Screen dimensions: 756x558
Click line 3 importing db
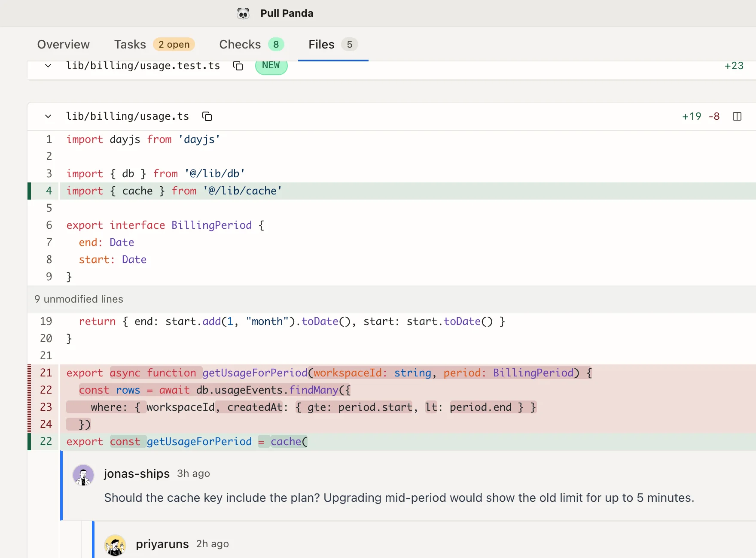[x=392, y=174]
